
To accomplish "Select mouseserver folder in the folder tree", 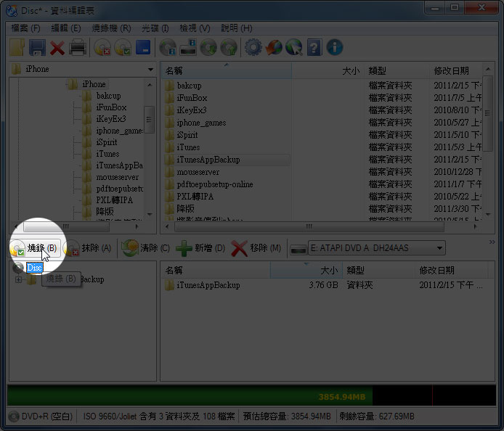I will 118,177.
